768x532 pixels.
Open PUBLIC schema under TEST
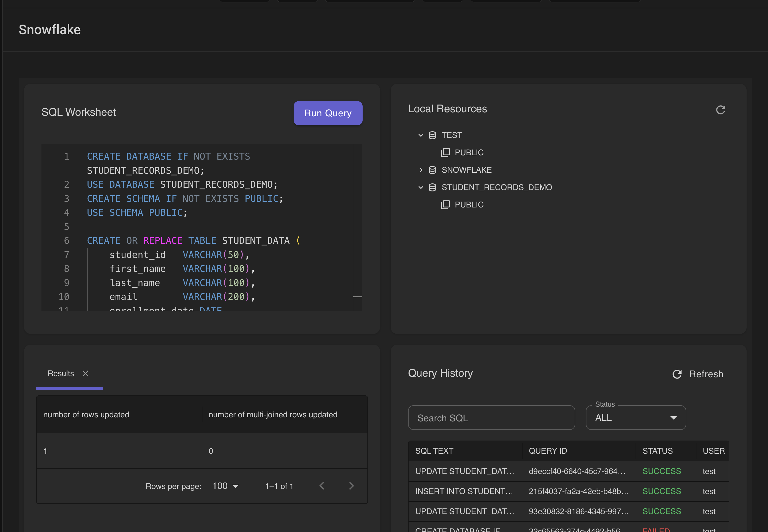click(469, 152)
